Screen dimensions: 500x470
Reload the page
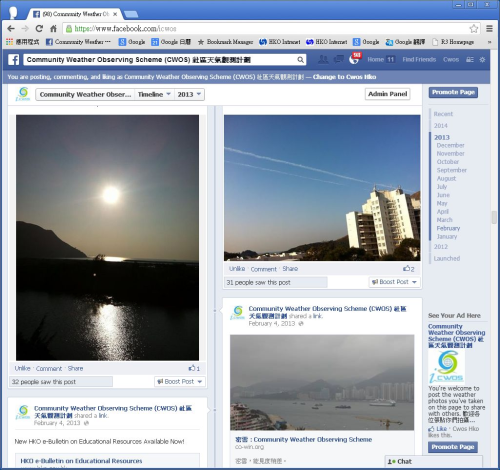point(39,29)
